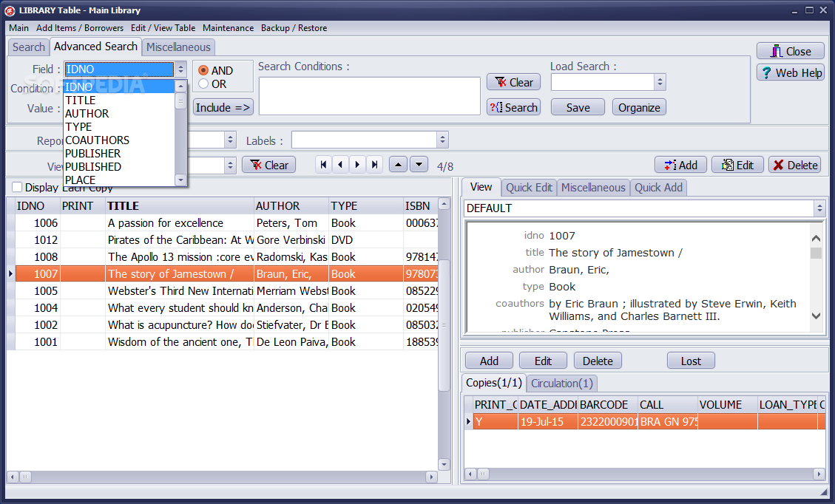Click Clear button beside Search Conditions

514,82
